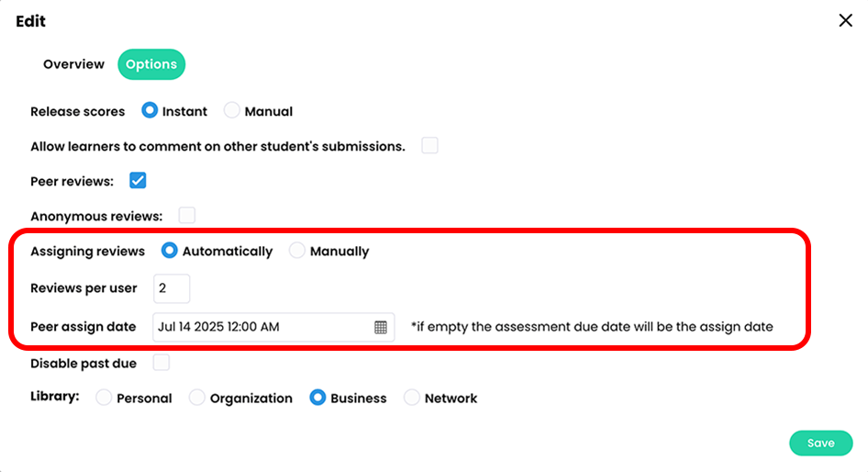Switch to the Overview tab
The image size is (868, 472).
(x=73, y=64)
